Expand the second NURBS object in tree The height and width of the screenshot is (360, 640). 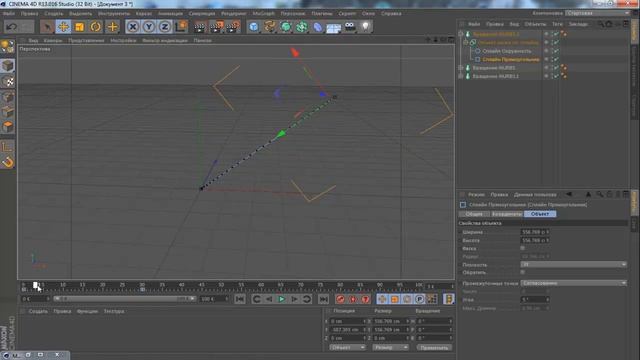461,68
